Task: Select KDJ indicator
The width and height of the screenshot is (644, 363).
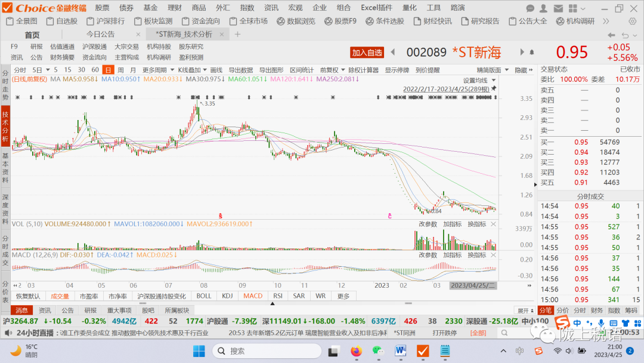Action: pos(227,296)
